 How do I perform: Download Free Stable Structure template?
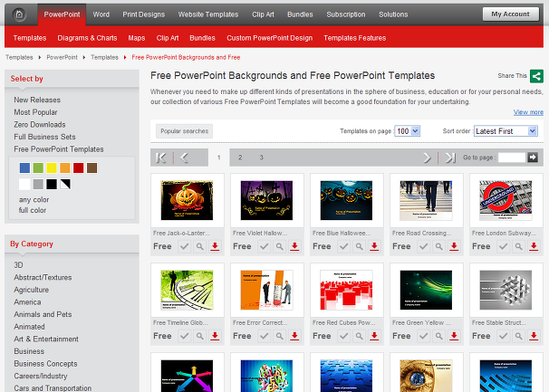(x=534, y=336)
